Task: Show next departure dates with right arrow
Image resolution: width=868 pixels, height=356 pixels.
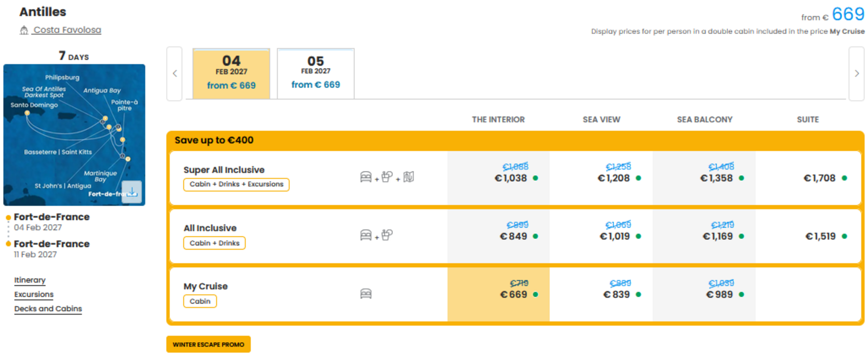Action: coord(856,74)
